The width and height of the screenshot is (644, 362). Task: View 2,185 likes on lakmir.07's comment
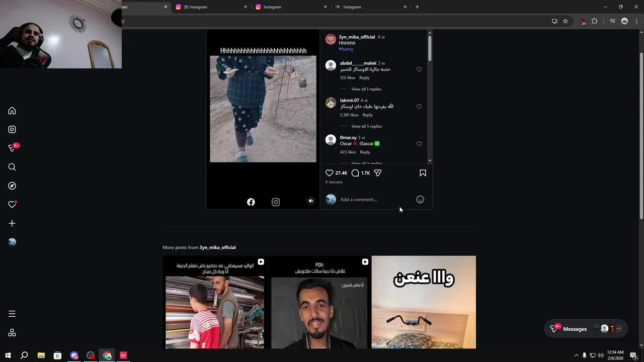click(349, 115)
